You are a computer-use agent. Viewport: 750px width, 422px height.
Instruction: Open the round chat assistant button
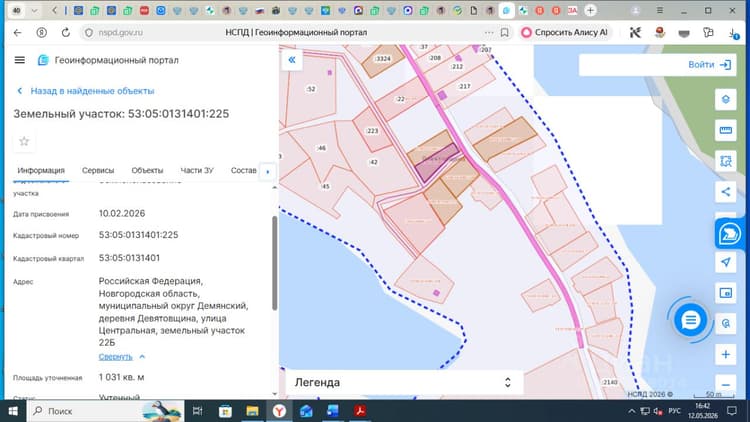coord(690,320)
